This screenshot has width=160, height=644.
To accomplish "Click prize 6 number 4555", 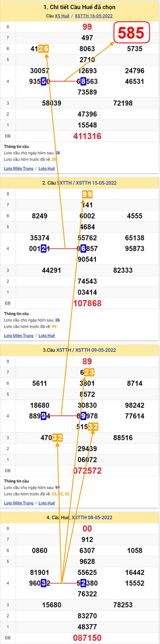I will (135, 216).
